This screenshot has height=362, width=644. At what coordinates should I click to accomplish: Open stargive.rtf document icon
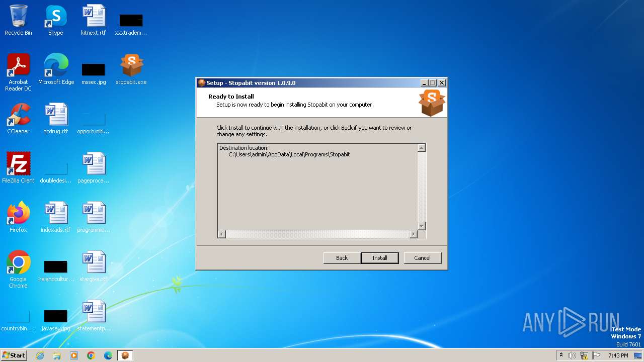94,266
